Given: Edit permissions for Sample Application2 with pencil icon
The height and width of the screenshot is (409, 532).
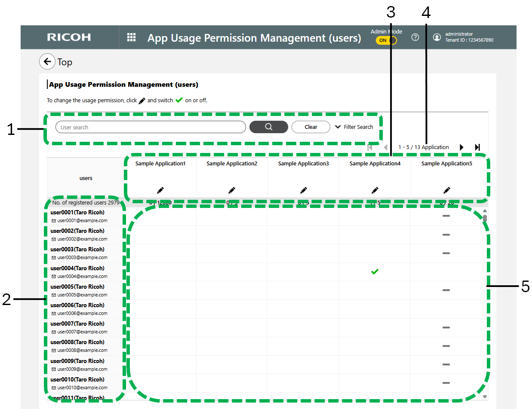Looking at the screenshot, I should pyautogui.click(x=231, y=190).
